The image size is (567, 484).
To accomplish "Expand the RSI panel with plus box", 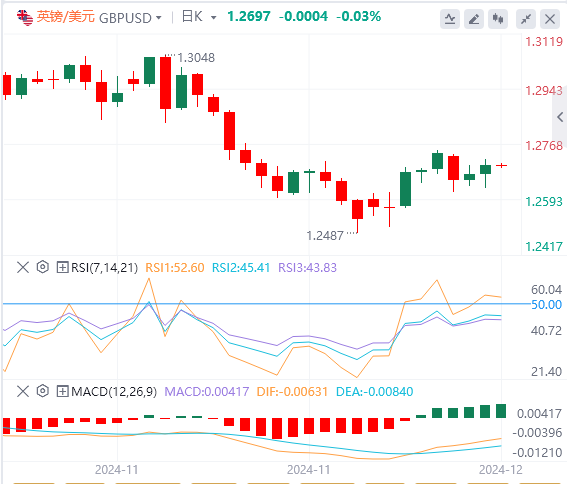I will click(x=63, y=268).
